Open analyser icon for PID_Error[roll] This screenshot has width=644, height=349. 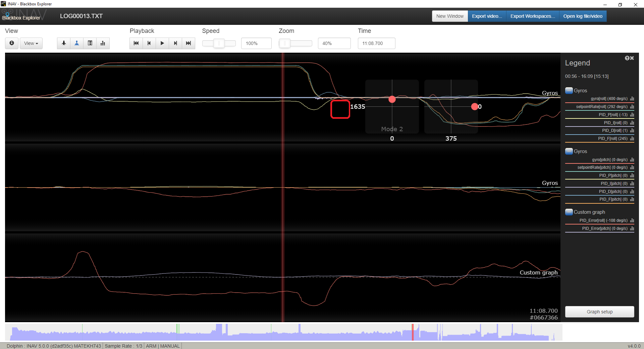pyautogui.click(x=632, y=220)
